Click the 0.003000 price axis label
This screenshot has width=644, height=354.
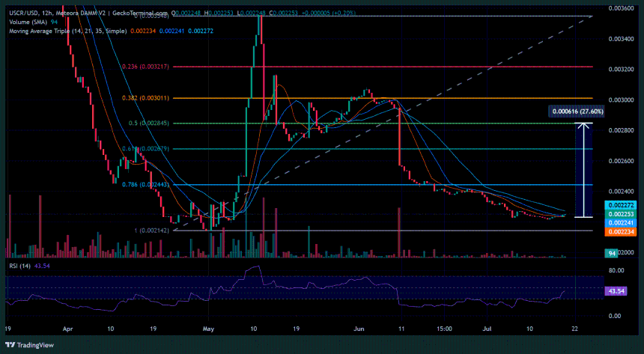(620, 100)
